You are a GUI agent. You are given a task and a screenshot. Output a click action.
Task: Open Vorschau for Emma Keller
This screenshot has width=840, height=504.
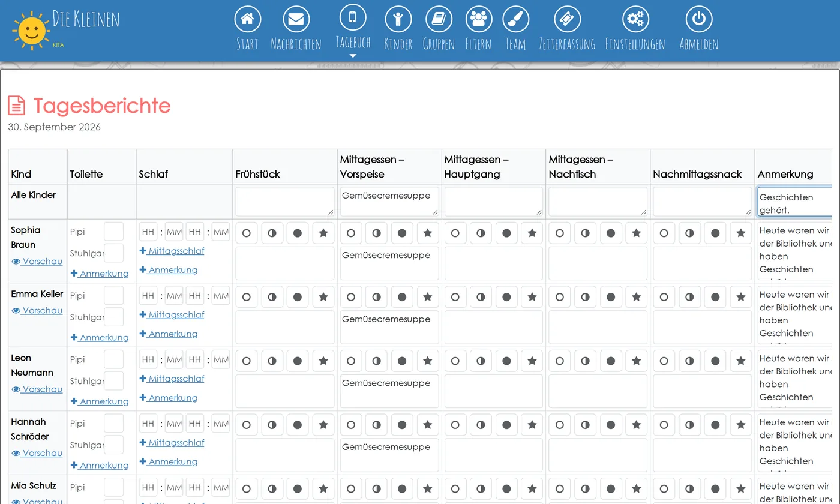click(37, 311)
